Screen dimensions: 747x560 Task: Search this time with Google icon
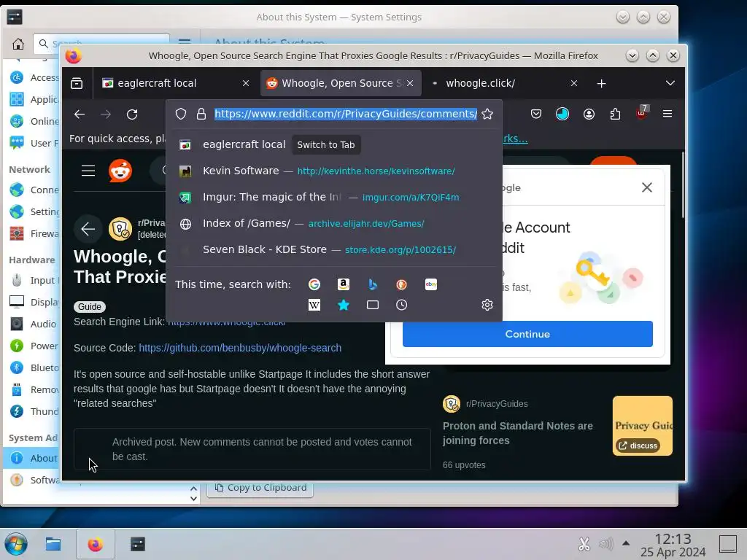tap(314, 284)
